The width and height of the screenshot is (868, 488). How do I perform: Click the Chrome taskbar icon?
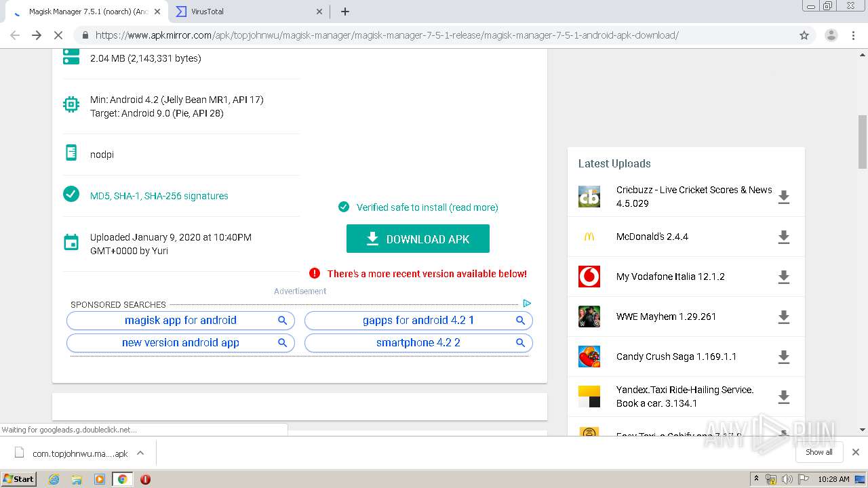coord(122,479)
